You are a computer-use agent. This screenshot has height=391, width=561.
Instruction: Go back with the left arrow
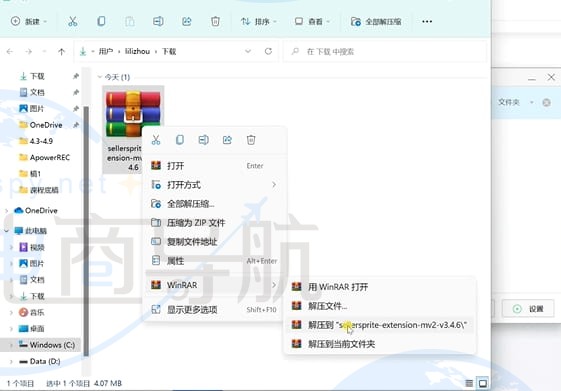[x=10, y=52]
